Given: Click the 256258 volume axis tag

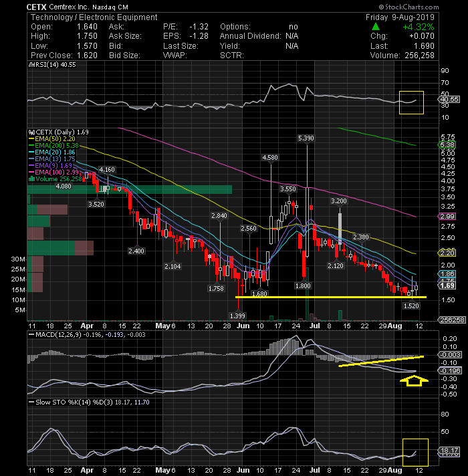Looking at the screenshot, I should click(x=452, y=320).
